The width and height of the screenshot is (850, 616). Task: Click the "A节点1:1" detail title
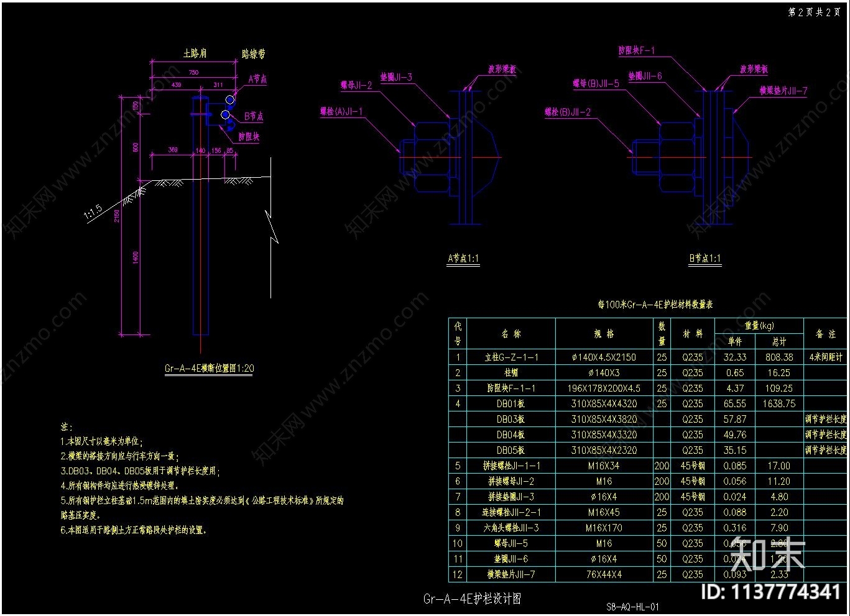464,258
